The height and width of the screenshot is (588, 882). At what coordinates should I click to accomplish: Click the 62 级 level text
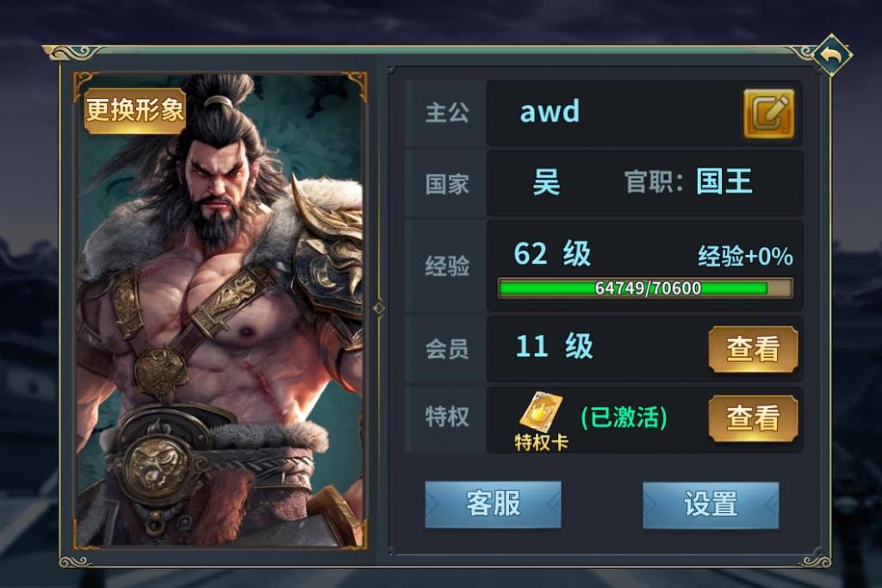click(552, 253)
